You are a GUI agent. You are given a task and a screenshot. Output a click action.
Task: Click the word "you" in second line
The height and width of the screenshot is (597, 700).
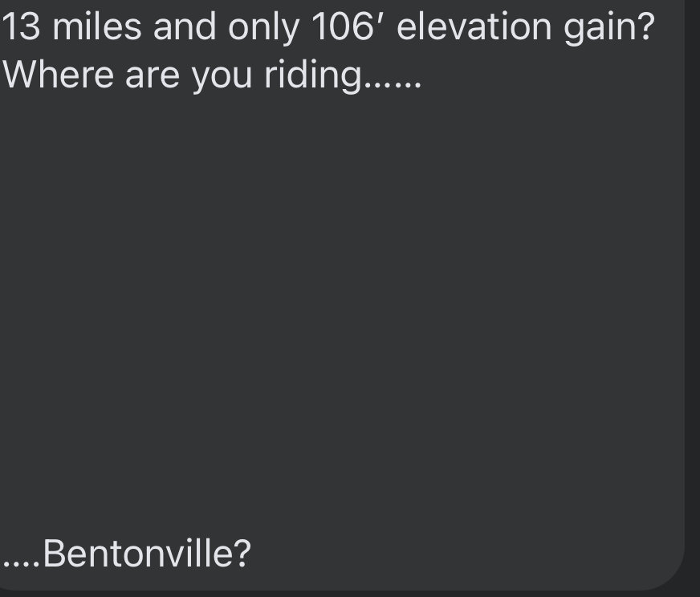(x=222, y=79)
